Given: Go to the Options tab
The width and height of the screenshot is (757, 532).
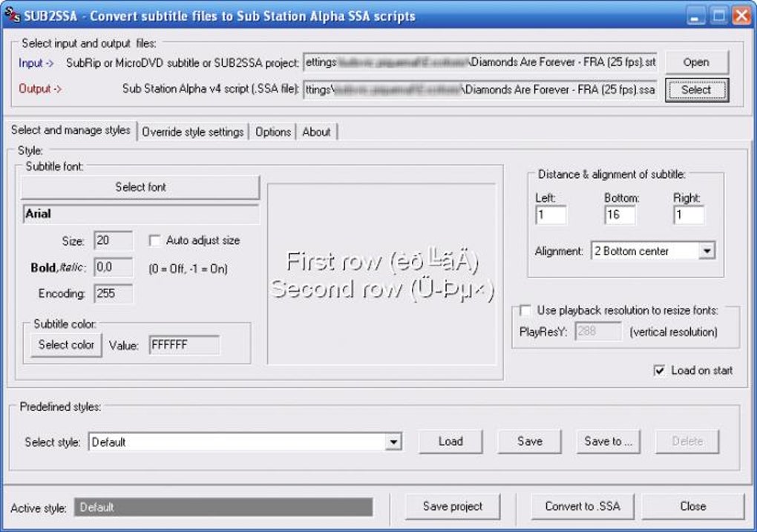Looking at the screenshot, I should [273, 132].
